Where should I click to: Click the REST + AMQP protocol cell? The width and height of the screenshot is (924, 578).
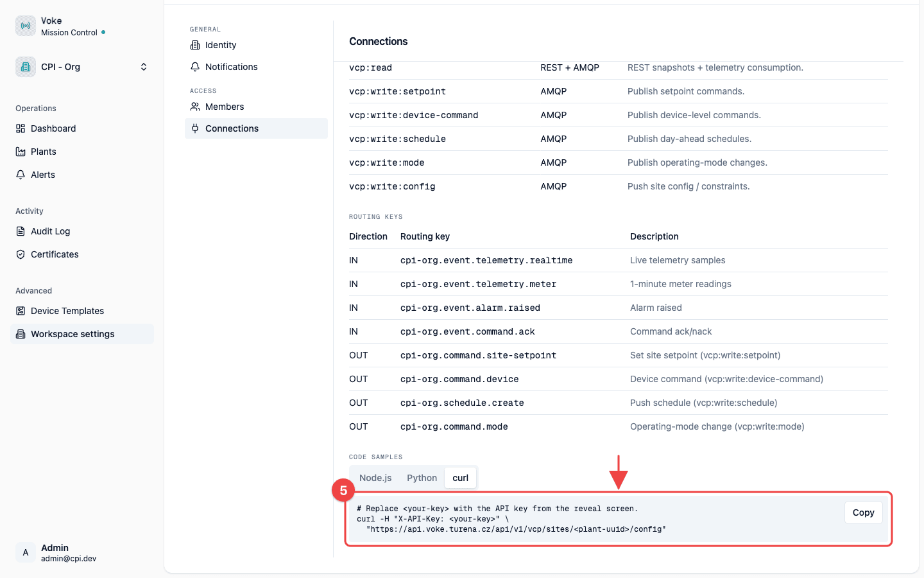tap(570, 67)
